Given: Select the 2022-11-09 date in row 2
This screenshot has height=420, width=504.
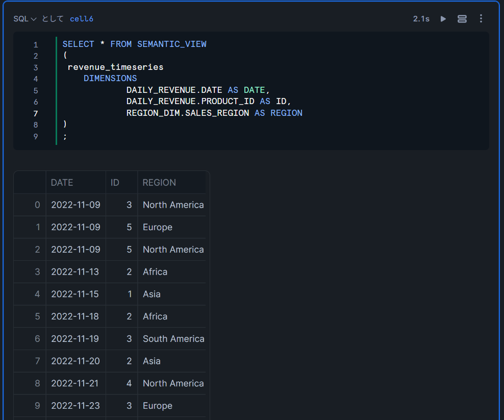Looking at the screenshot, I should [76, 249].
